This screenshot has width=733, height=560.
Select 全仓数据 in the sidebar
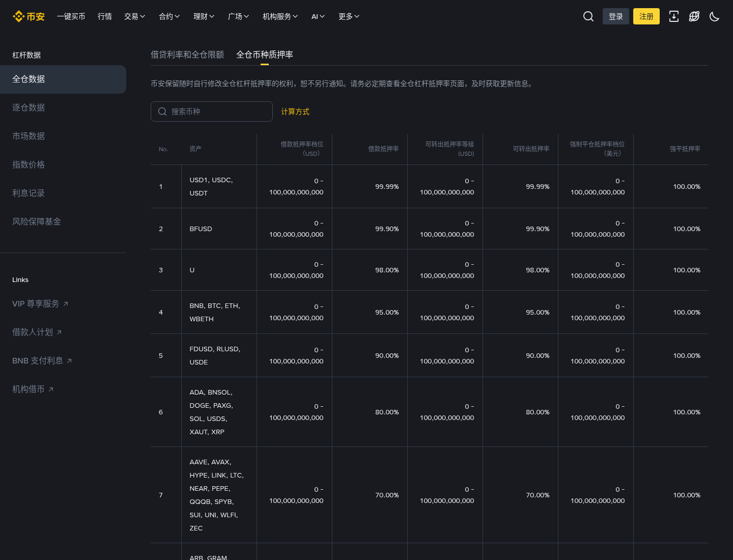(x=63, y=79)
